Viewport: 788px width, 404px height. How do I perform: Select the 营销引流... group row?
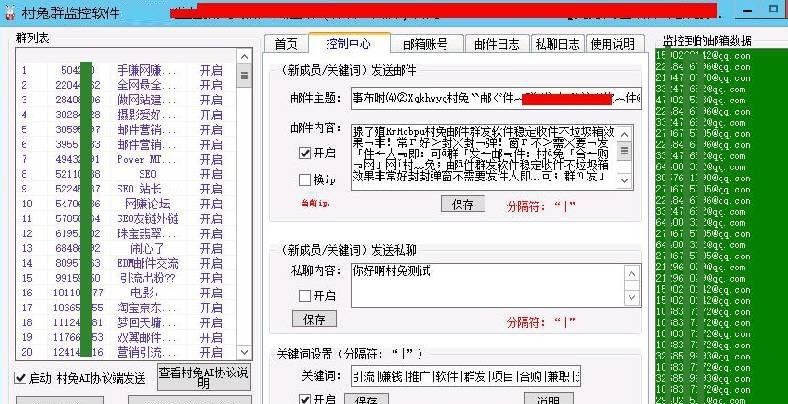click(127, 352)
